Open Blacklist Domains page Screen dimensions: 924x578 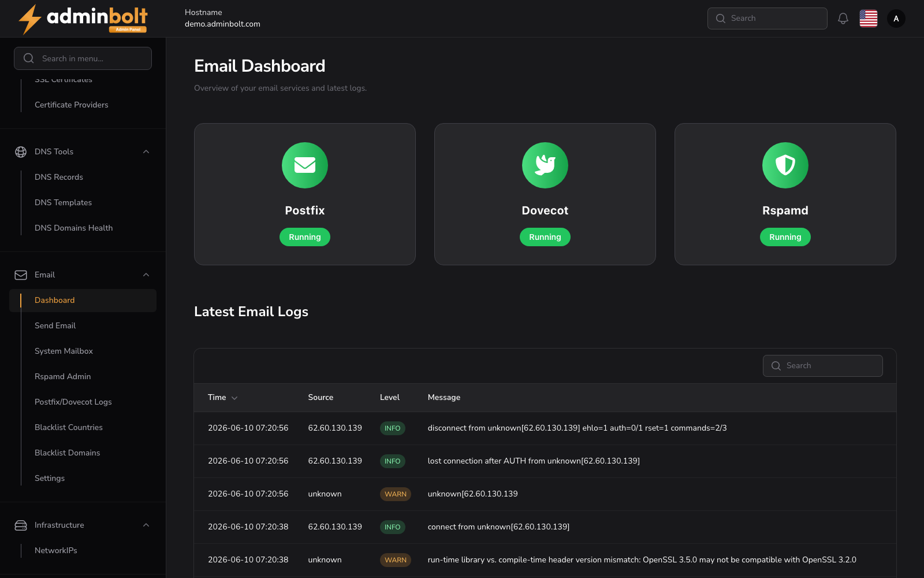[x=68, y=453]
